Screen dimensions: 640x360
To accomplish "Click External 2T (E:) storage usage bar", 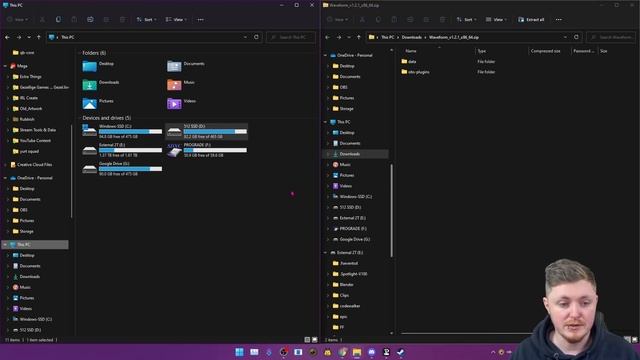I will click(x=130, y=150).
